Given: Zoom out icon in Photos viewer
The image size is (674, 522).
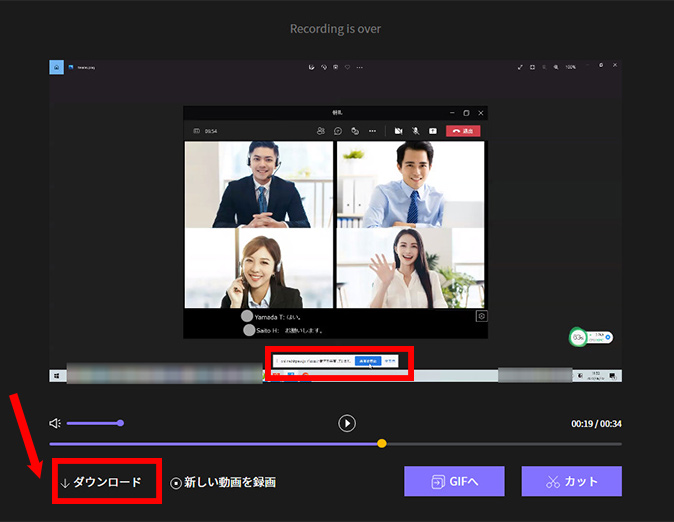Looking at the screenshot, I should point(544,67).
